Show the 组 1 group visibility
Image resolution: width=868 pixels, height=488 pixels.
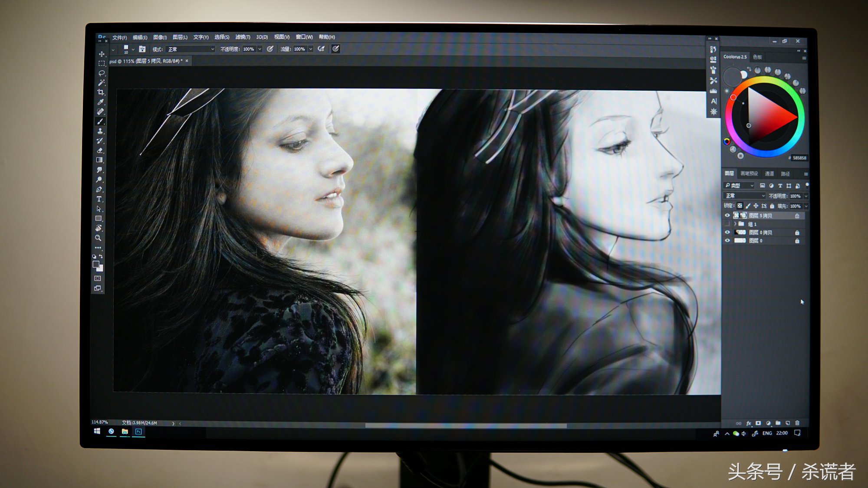727,224
